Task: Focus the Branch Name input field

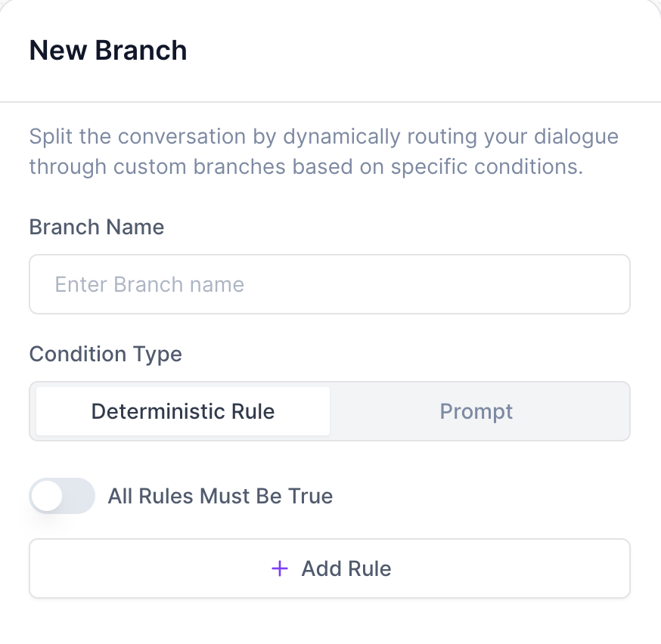Action: coord(329,284)
